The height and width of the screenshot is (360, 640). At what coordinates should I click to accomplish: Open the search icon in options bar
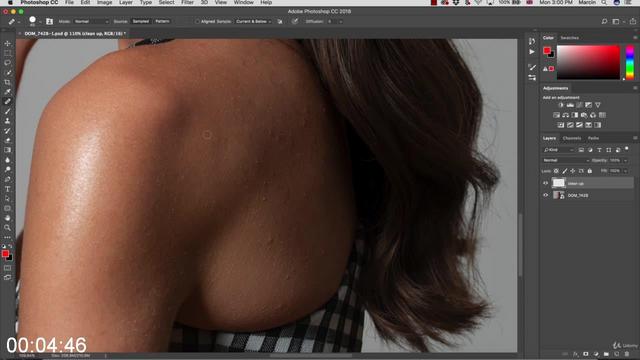click(604, 21)
